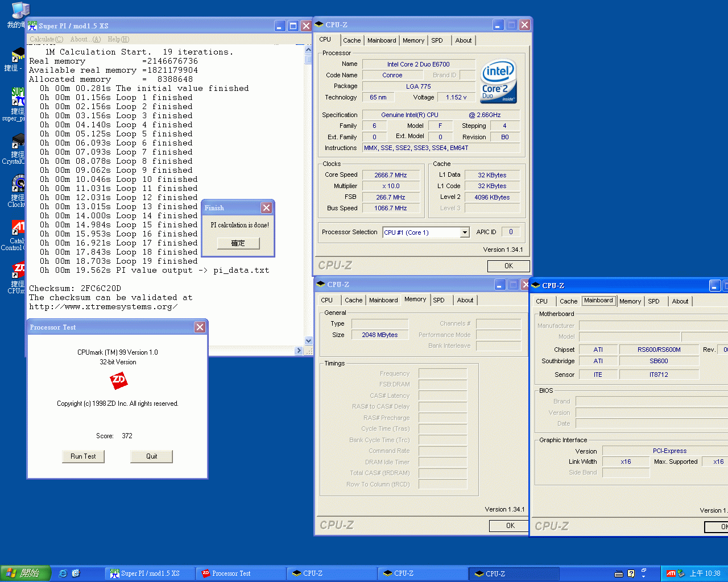This screenshot has width=728, height=582.
Task: Click the ZD logo in Processor Test
Action: (119, 380)
